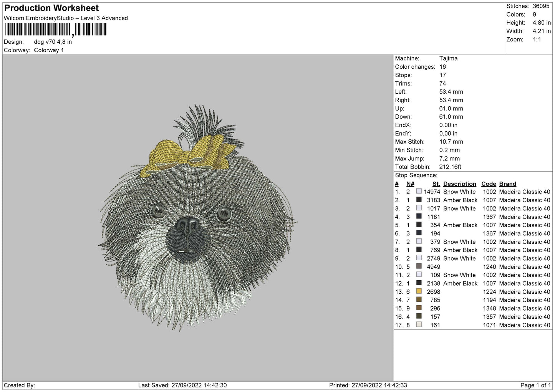Screen dimensions: 555x392
Task: Click the Height value 4.80 in
Action: (x=542, y=23)
